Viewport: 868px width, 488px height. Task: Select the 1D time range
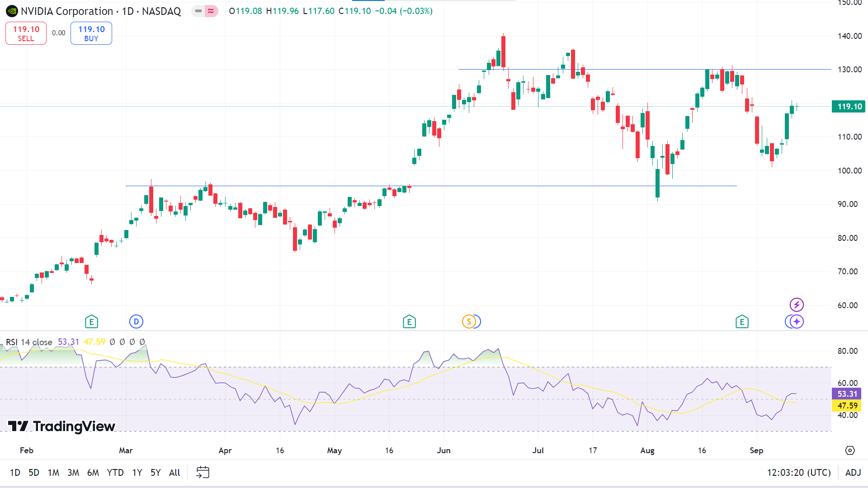click(15, 473)
